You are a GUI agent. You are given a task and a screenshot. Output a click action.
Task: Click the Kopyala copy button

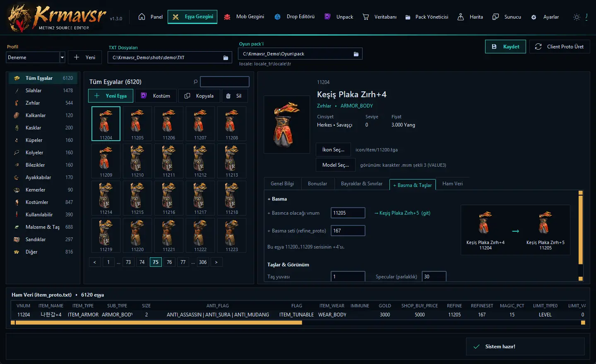click(x=199, y=96)
